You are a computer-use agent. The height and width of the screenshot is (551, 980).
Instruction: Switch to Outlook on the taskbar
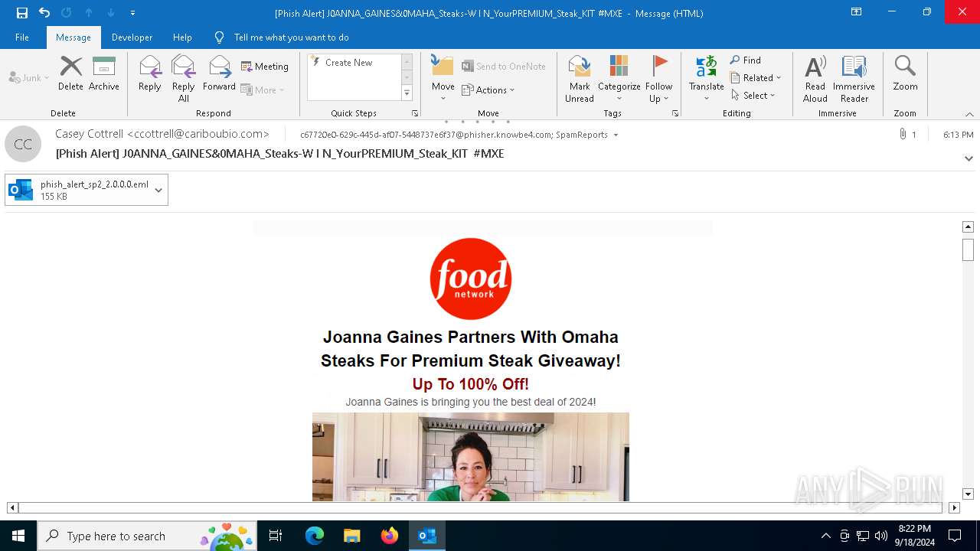tap(427, 536)
